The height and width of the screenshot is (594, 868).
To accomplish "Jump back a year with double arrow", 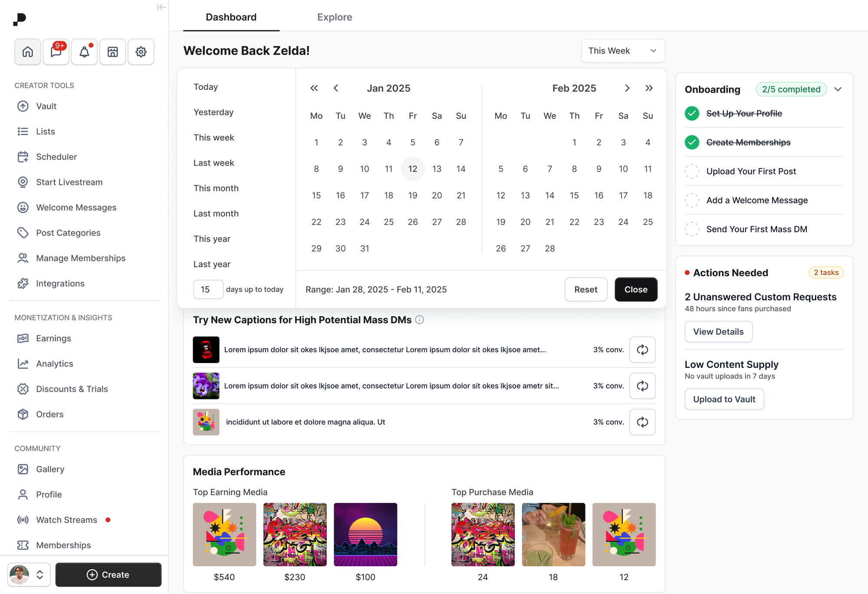I will pos(314,88).
